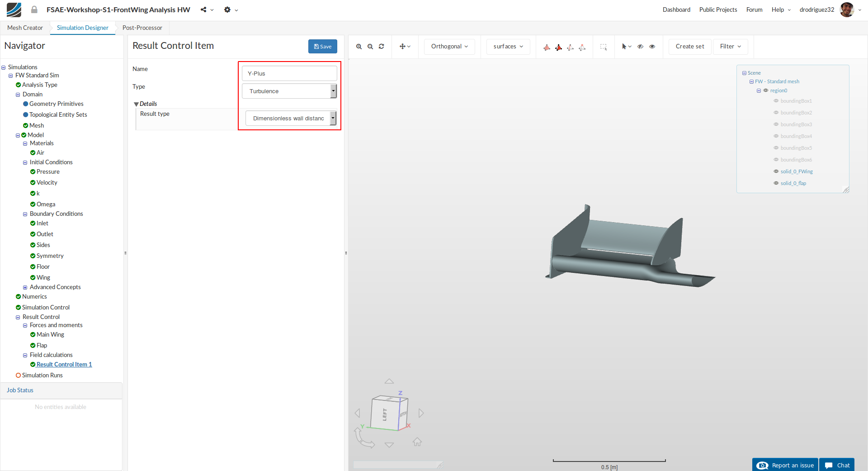Click the Save button

(x=323, y=47)
